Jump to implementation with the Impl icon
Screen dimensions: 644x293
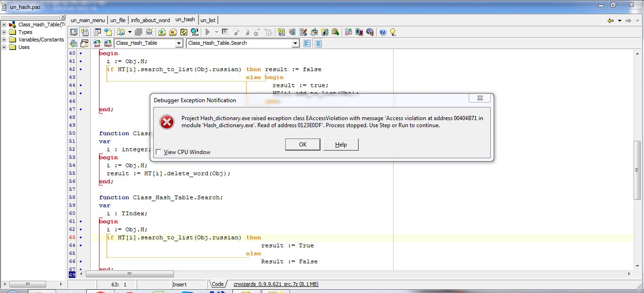pyautogui.click(x=107, y=43)
